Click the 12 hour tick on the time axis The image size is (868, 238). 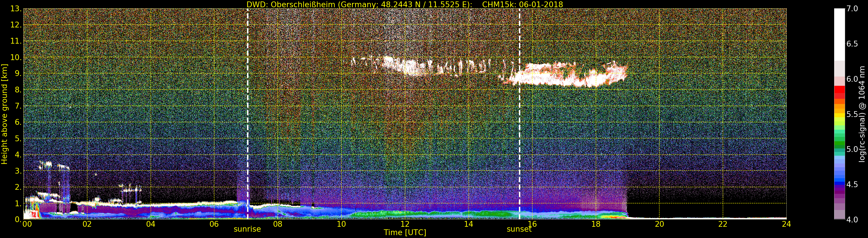pyautogui.click(x=405, y=224)
